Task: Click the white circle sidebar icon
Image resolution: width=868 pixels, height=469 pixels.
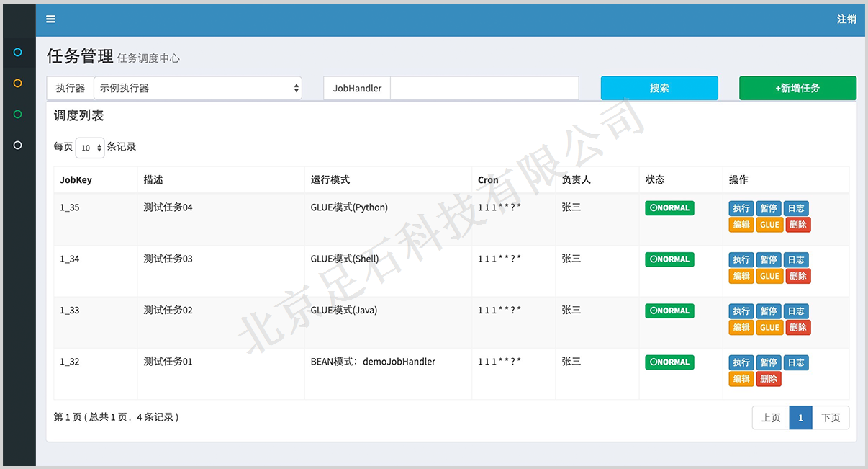Action: (x=18, y=146)
